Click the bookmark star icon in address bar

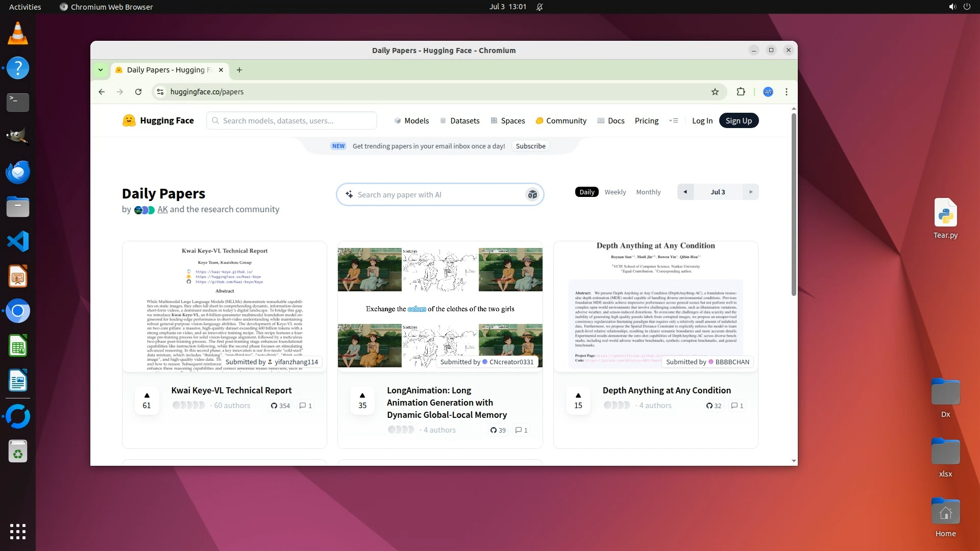click(x=715, y=92)
